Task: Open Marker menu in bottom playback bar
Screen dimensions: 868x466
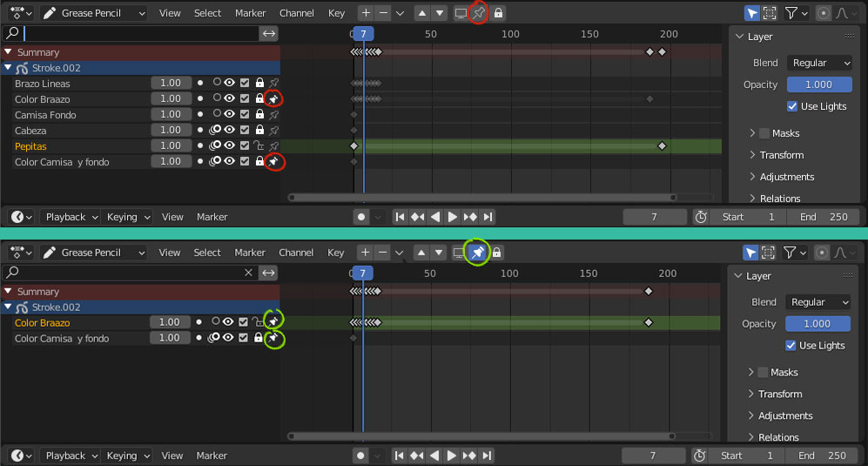Action: [212, 456]
